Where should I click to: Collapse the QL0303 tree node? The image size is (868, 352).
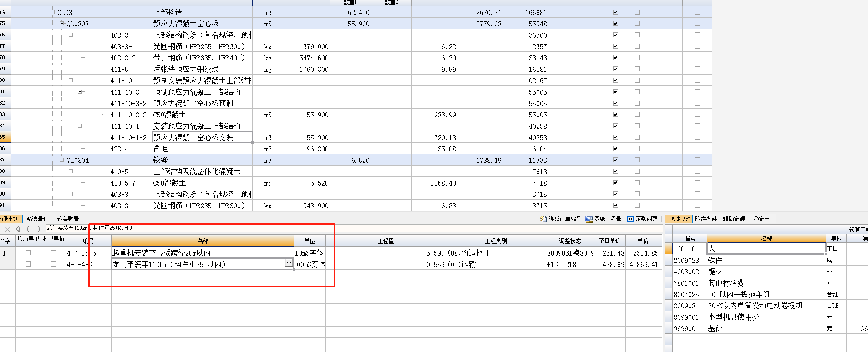click(61, 24)
